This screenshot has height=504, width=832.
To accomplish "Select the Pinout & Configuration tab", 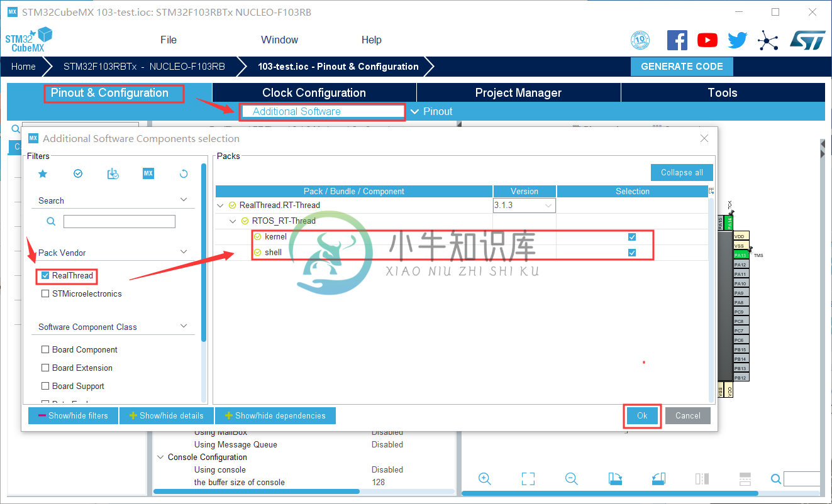I will 109,92.
